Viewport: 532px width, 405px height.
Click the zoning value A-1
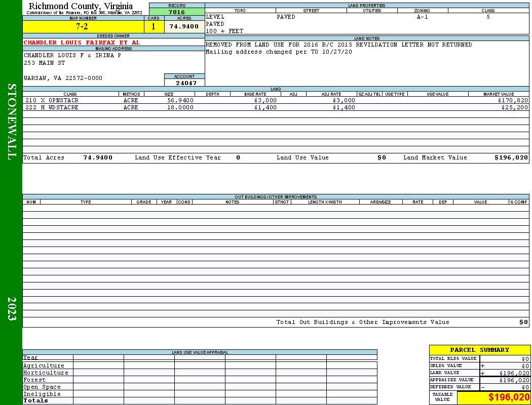tap(423, 17)
